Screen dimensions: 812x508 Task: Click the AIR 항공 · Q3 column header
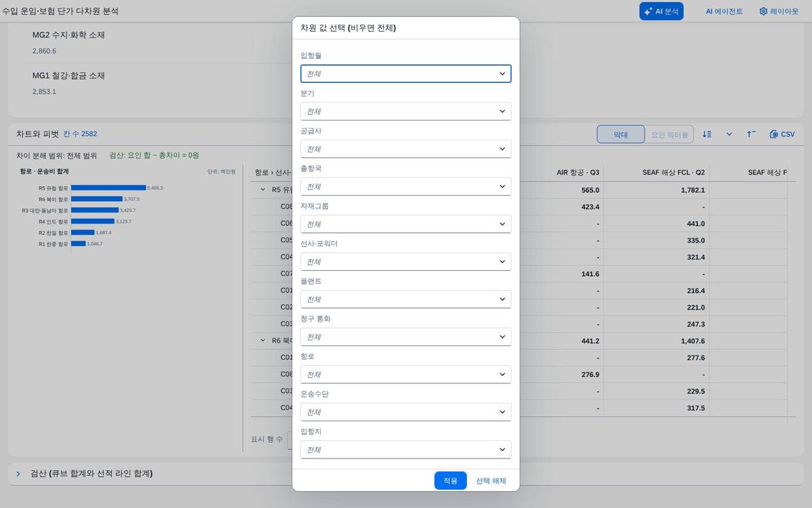click(578, 173)
